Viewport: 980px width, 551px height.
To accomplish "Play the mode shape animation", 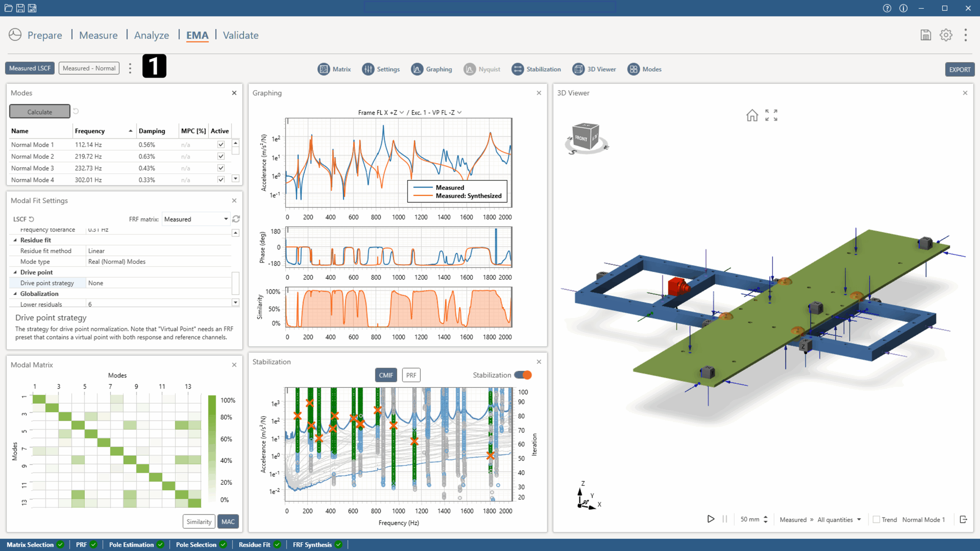I will (x=710, y=519).
